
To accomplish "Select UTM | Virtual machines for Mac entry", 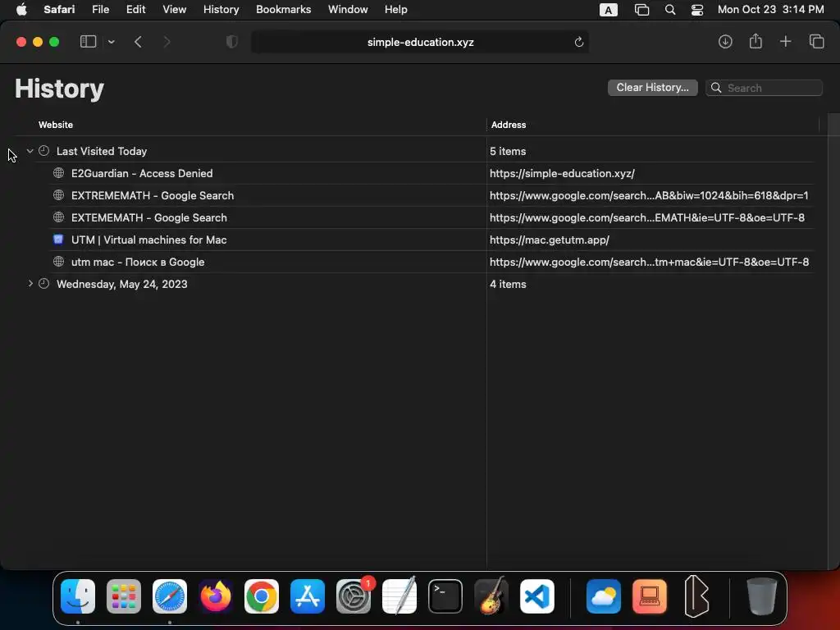I will point(149,240).
